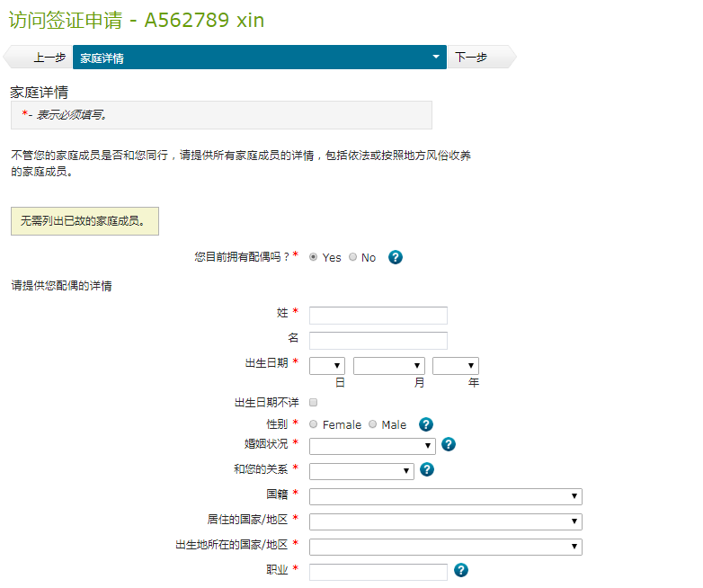
Task: Click the page title 访问签证申请 - A562789 xin
Action: (137, 20)
